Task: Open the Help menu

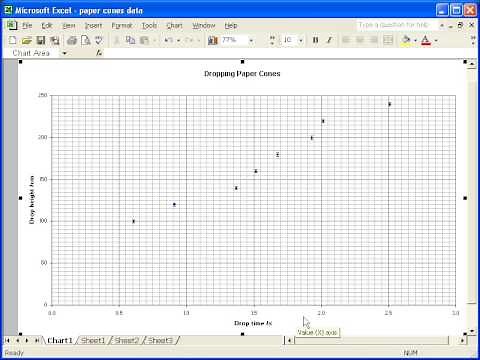Action: [231, 25]
